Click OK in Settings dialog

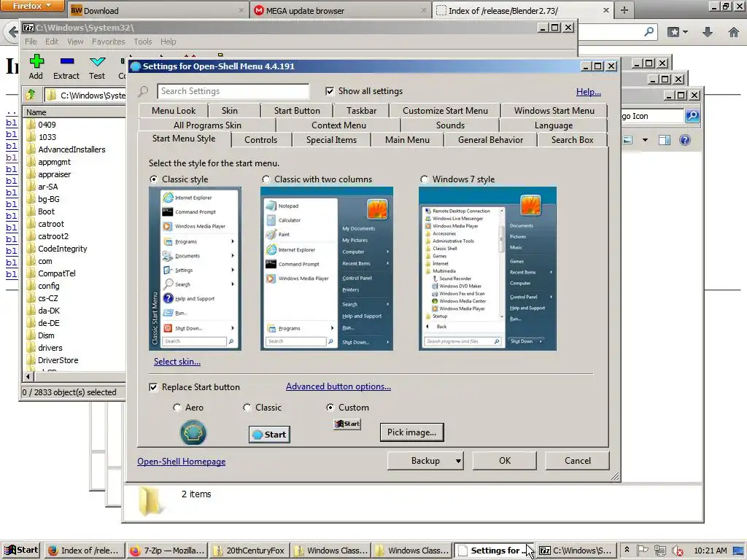[505, 461]
